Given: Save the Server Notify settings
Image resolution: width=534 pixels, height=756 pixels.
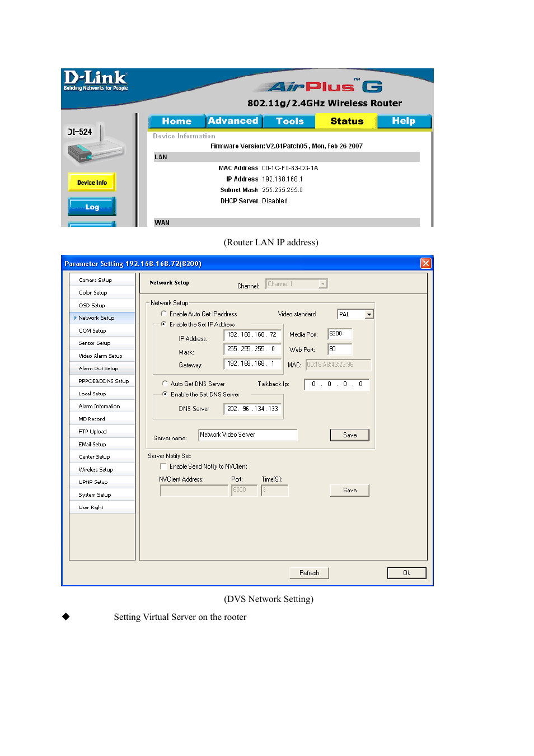Looking at the screenshot, I should pyautogui.click(x=350, y=491).
